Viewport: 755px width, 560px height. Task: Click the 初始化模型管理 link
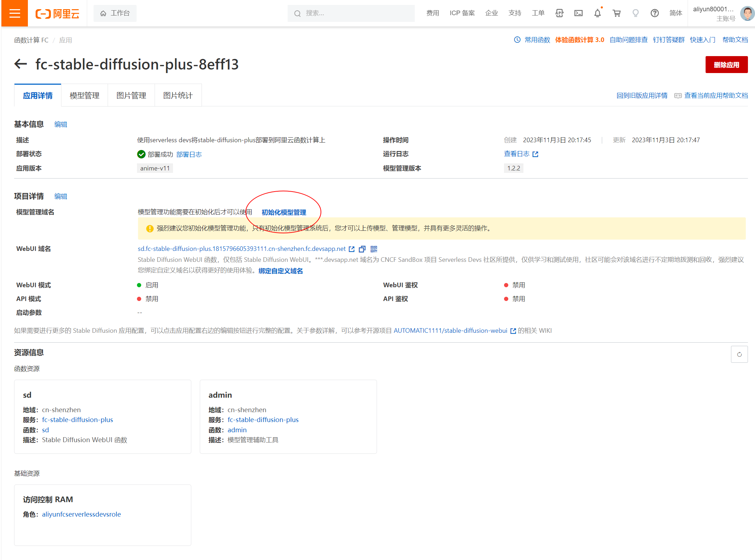tap(284, 212)
